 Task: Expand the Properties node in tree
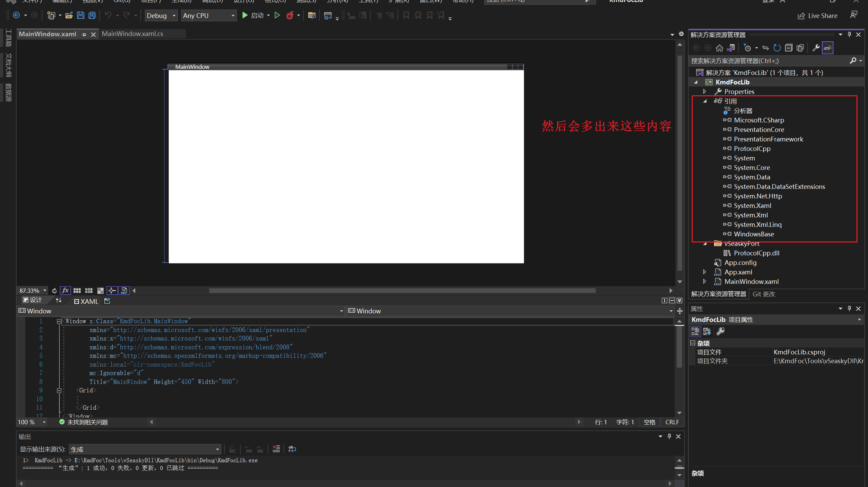[x=705, y=92]
